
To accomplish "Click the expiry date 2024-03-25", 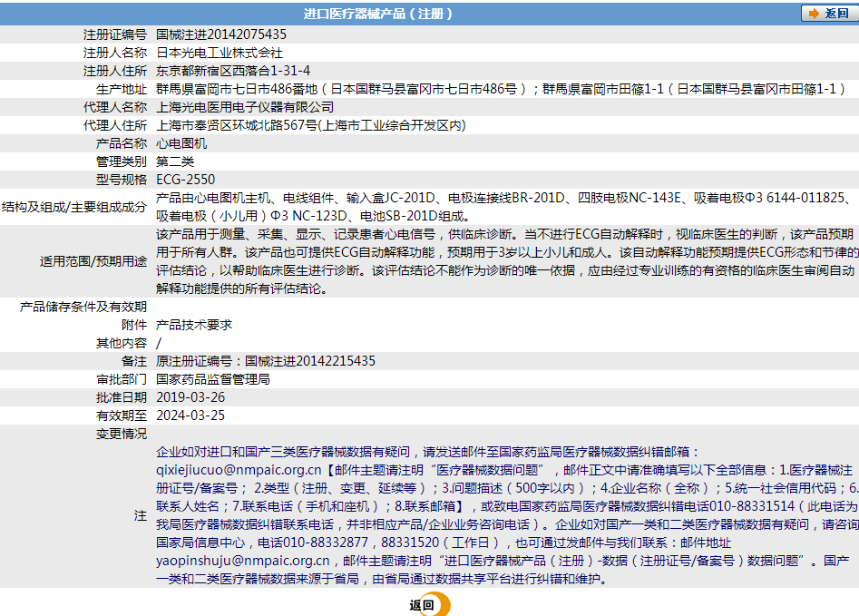I will (190, 416).
